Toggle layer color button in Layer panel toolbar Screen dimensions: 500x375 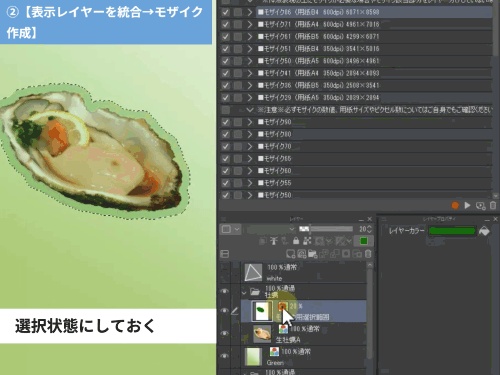tap(364, 241)
